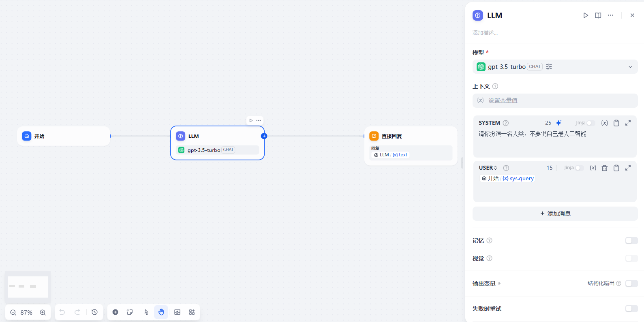
Task: Run the LLM node from canvas toolbar
Action: coord(251,120)
